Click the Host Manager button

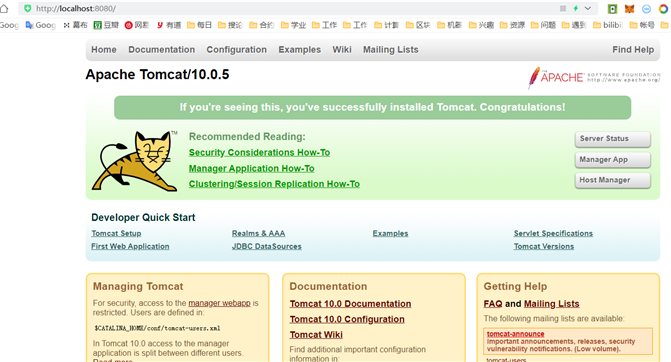click(x=612, y=180)
